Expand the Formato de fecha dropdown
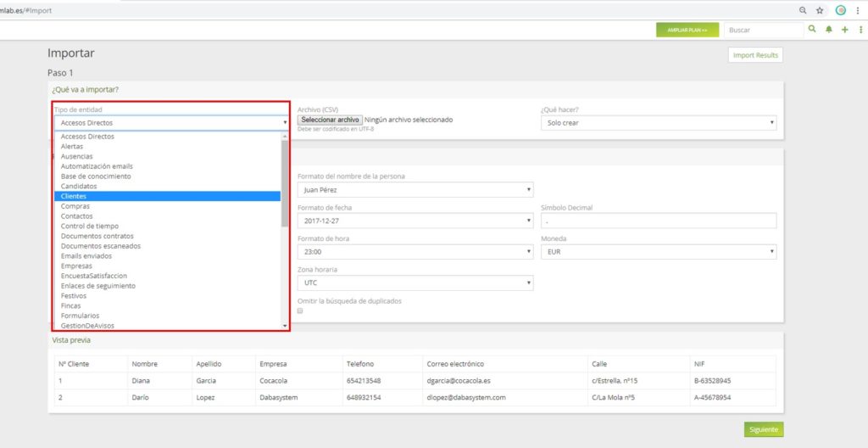This screenshot has height=448, width=868. tap(415, 221)
